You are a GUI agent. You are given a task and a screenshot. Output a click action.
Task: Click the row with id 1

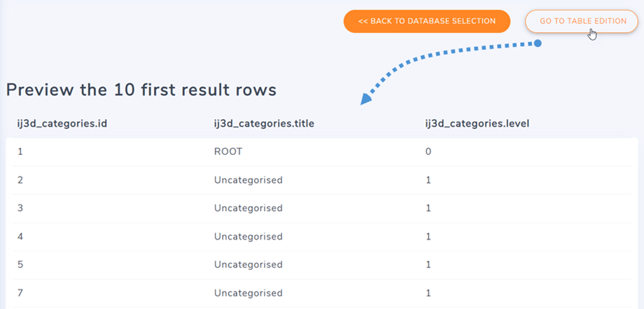[x=321, y=151]
